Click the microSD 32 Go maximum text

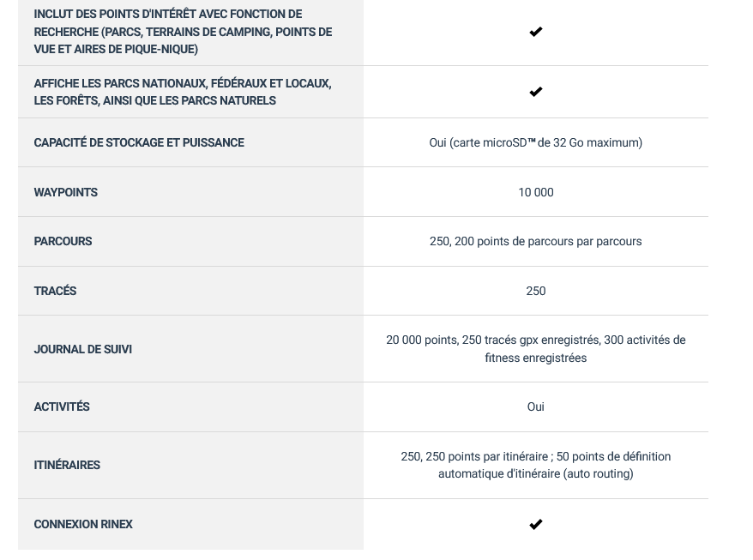coord(535,142)
